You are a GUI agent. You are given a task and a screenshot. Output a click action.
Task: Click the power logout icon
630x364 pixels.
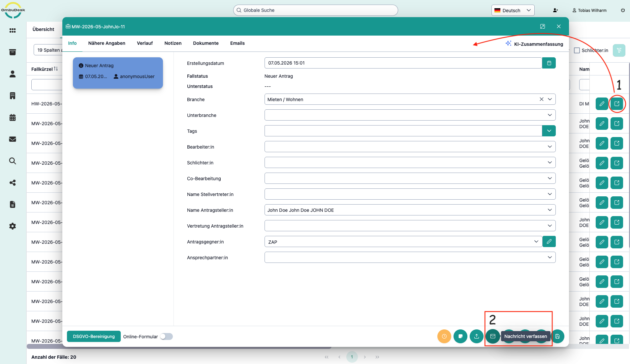[623, 10]
